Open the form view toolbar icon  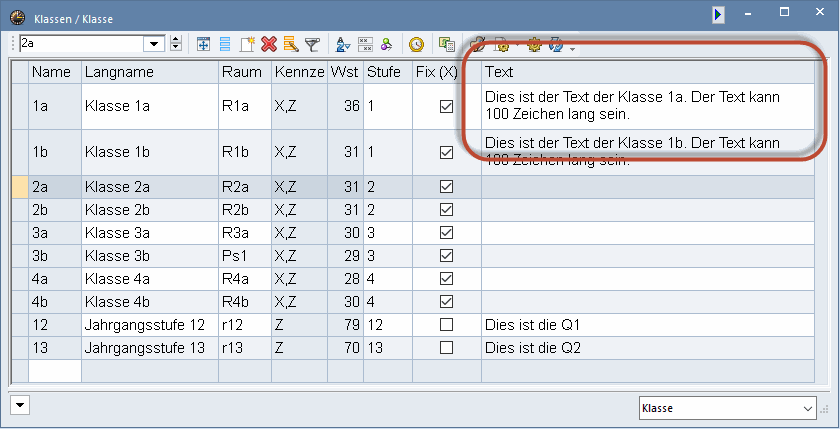[x=203, y=44]
